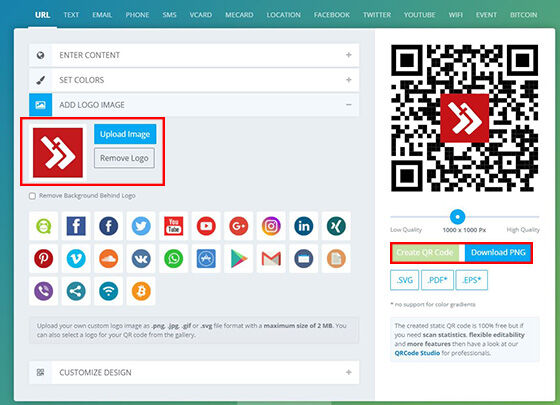
Task: Open the Twitter tab
Action: point(377,15)
